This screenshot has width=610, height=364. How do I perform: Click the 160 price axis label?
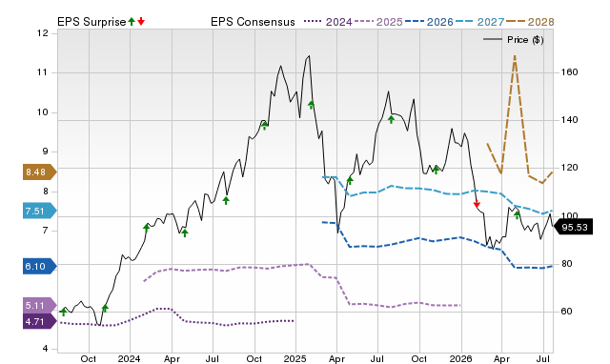569,72
